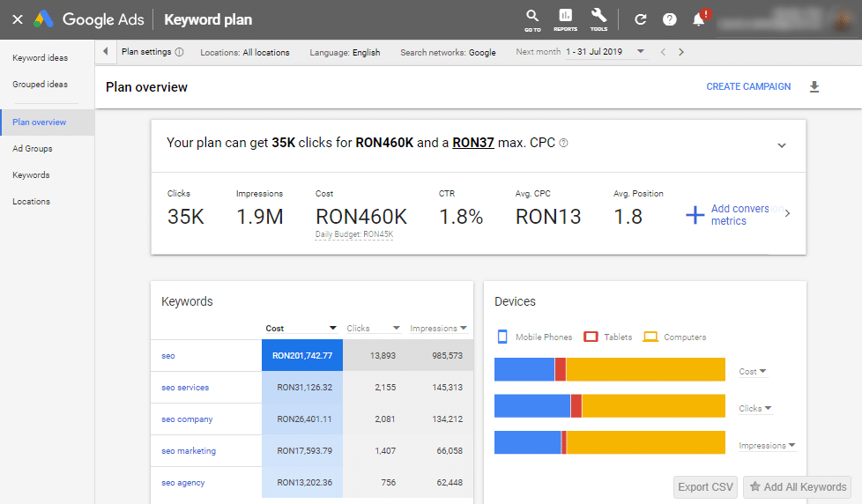862x504 pixels.
Task: Click the RON31,126.32 cost cell
Action: [x=302, y=388]
